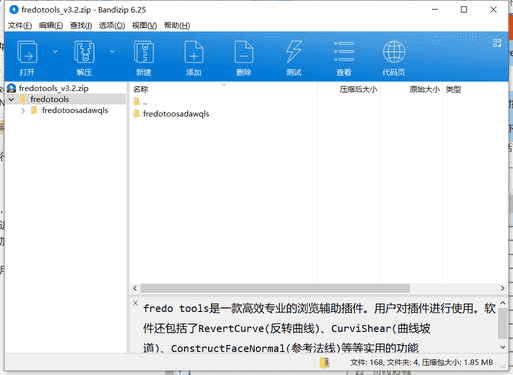Expand the dropdown arrow next to 解压
Viewport: 513px width, 375px height.
[112, 51]
